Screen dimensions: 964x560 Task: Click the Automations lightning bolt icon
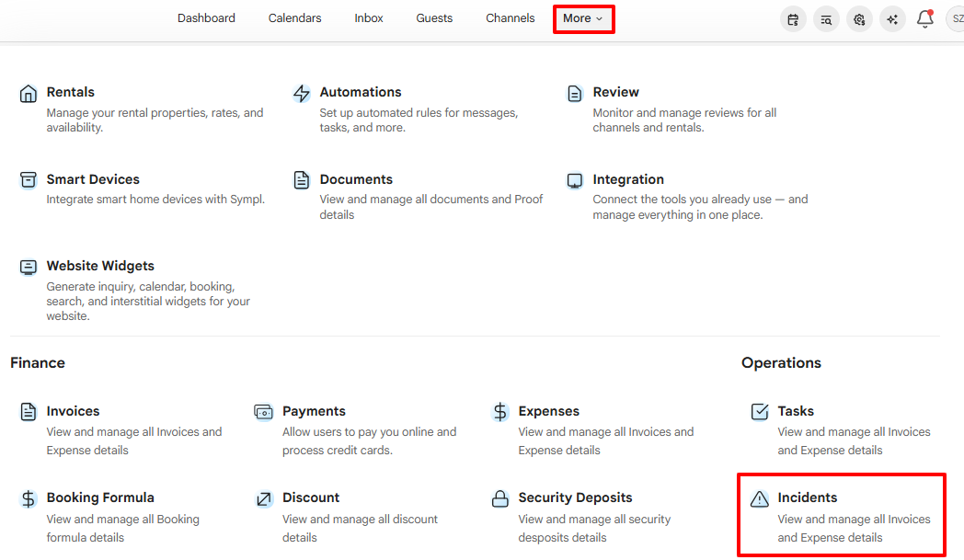[x=302, y=94]
